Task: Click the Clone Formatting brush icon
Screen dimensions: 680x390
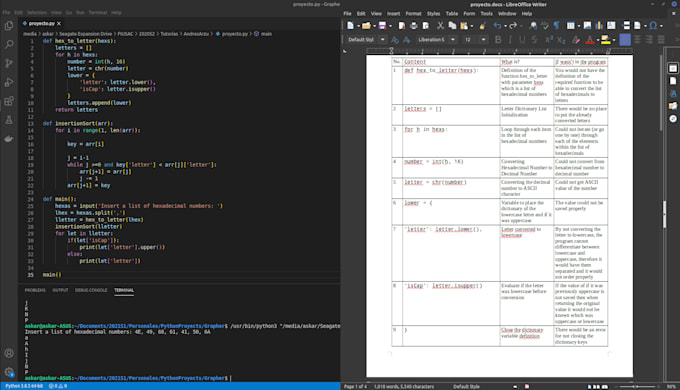Action: 483,26
